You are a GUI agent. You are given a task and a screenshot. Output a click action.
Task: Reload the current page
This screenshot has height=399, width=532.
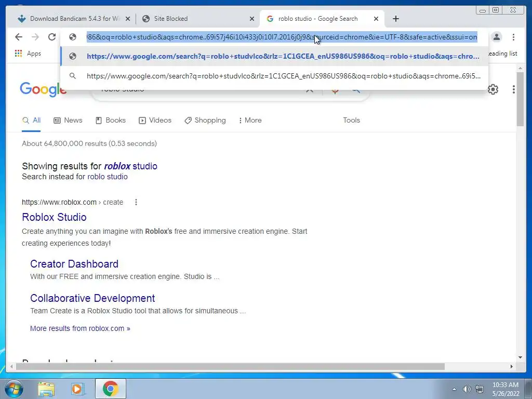click(51, 37)
